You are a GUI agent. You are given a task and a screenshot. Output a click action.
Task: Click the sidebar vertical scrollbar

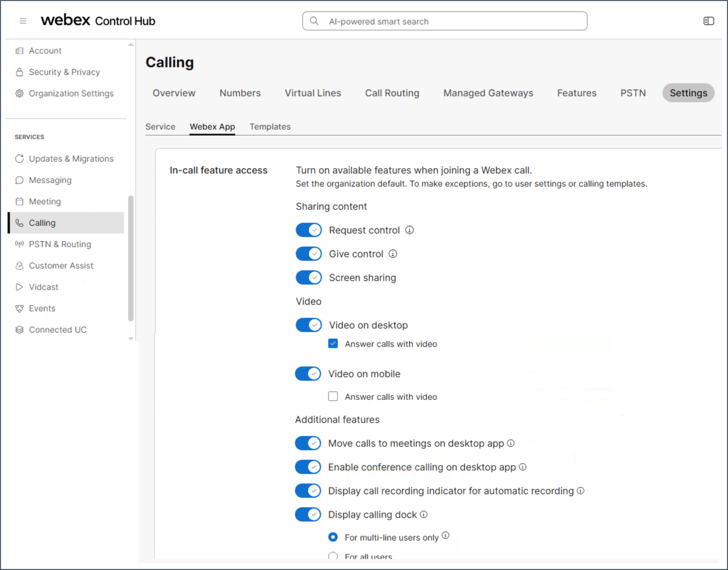tap(131, 259)
